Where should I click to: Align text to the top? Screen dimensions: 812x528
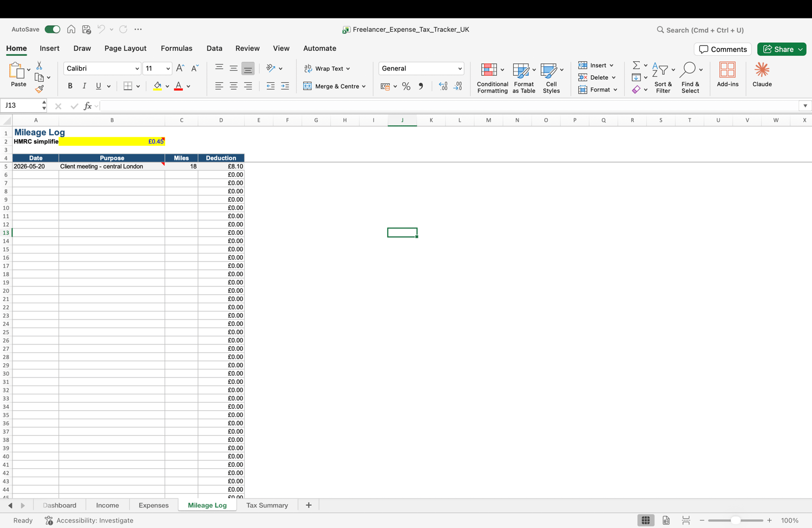pyautogui.click(x=219, y=68)
